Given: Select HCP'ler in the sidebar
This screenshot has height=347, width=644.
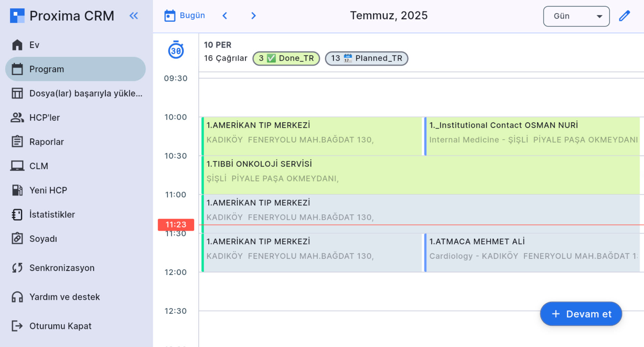Looking at the screenshot, I should pyautogui.click(x=44, y=118).
